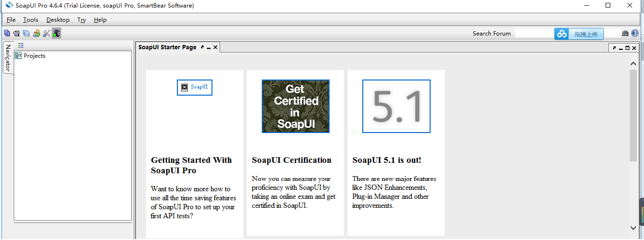Open the Try menu
Screen dimensions: 644x240
pos(82,20)
